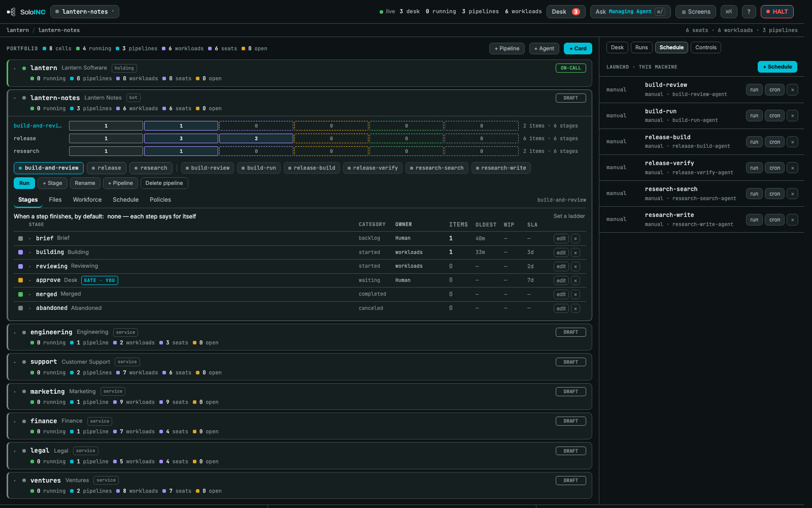Click the + Schedule button
812x508 pixels.
tap(777, 67)
